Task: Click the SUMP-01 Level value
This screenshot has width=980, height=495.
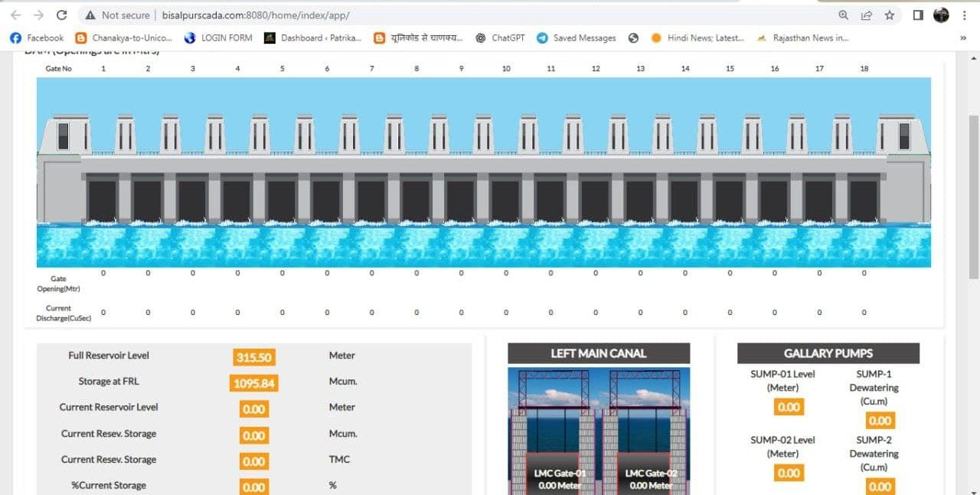Action: point(789,407)
